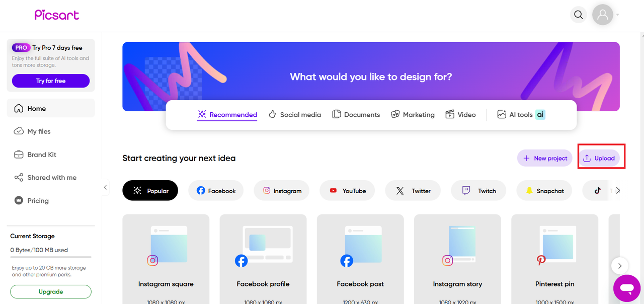Select the Twitter filter chip
This screenshot has height=304, width=644.
tap(413, 191)
